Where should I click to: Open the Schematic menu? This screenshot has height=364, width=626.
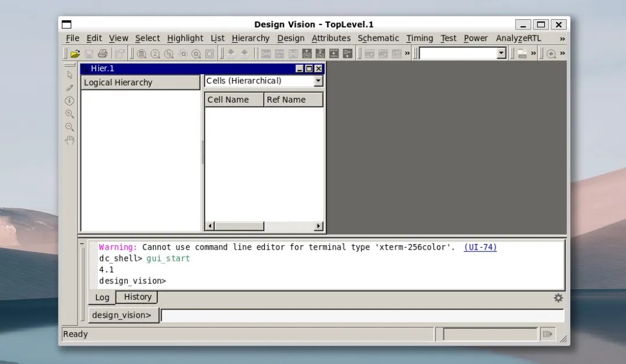[x=378, y=38]
